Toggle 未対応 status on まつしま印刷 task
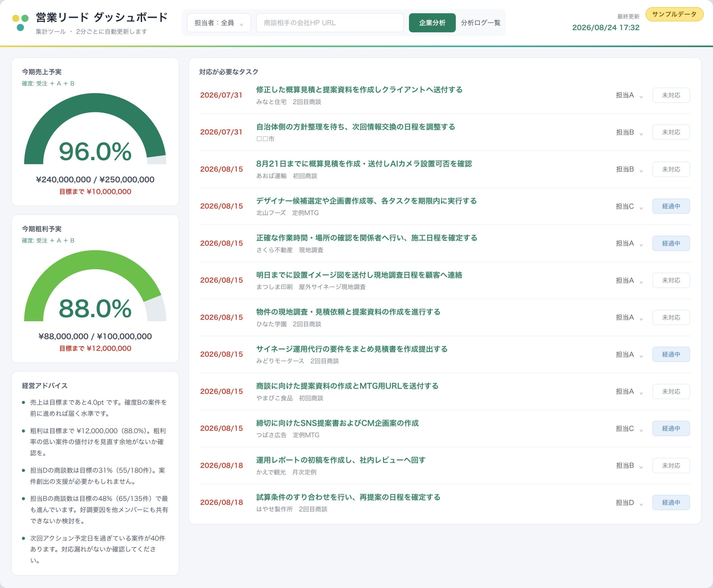 [671, 280]
